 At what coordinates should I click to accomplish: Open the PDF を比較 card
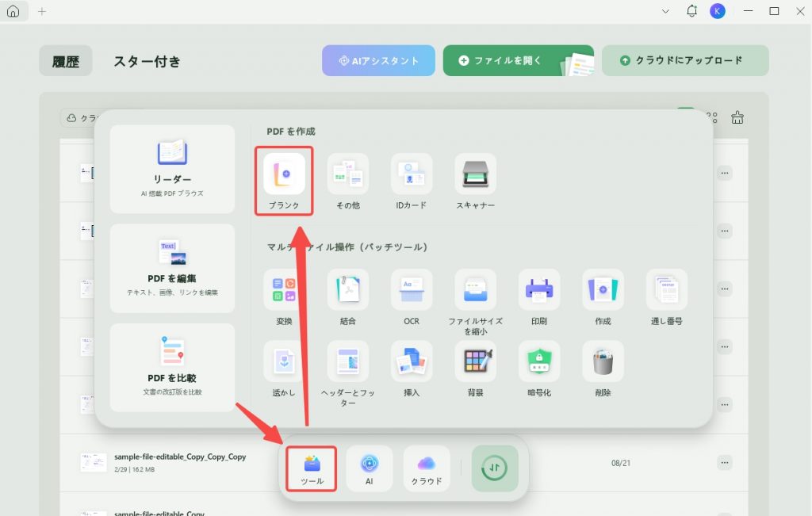point(172,368)
